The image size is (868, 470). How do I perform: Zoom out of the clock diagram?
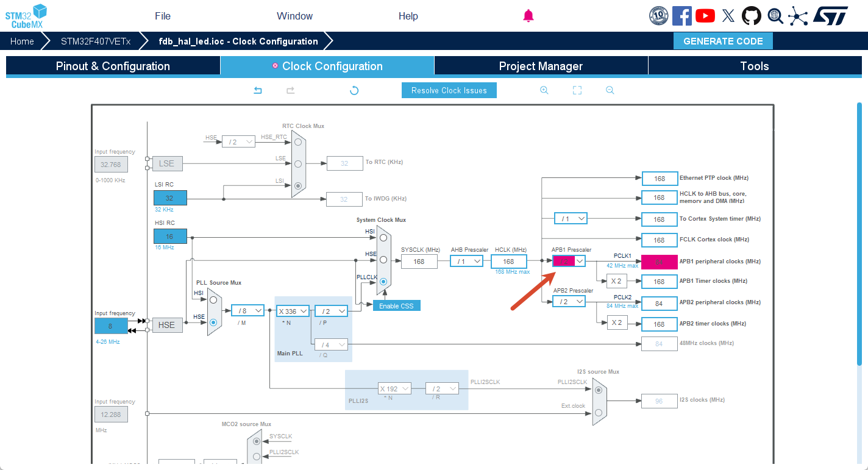(x=610, y=90)
